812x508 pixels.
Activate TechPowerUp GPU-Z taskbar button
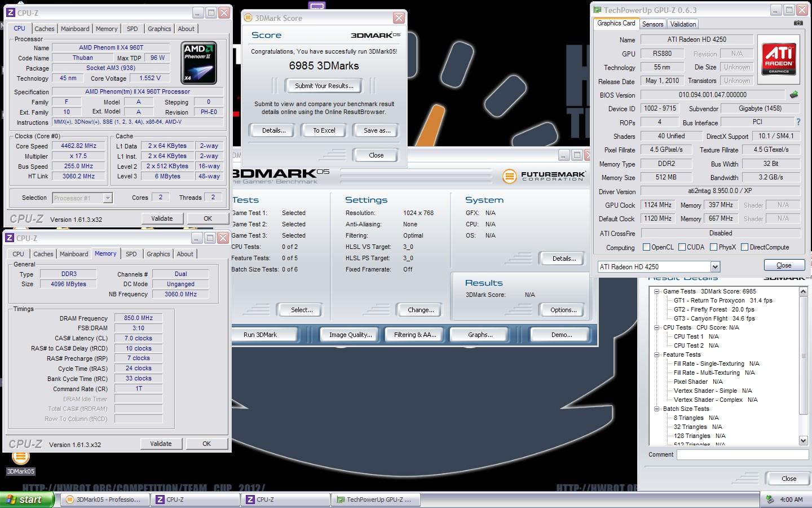click(x=376, y=500)
